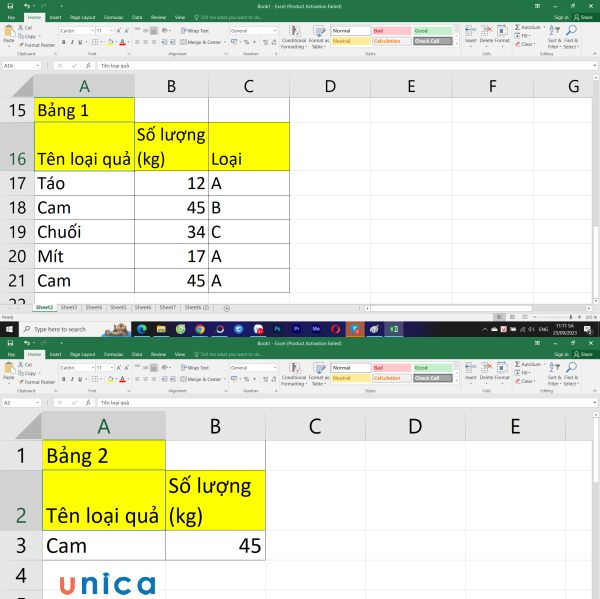
Task: Select column D header in the top window
Action: (x=330, y=86)
